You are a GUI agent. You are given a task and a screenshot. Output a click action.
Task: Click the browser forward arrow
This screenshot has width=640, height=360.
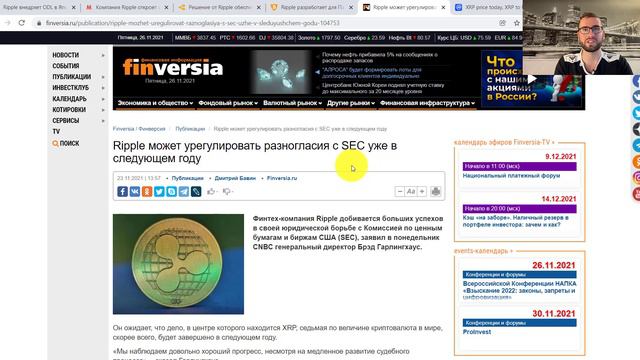(x=7, y=23)
